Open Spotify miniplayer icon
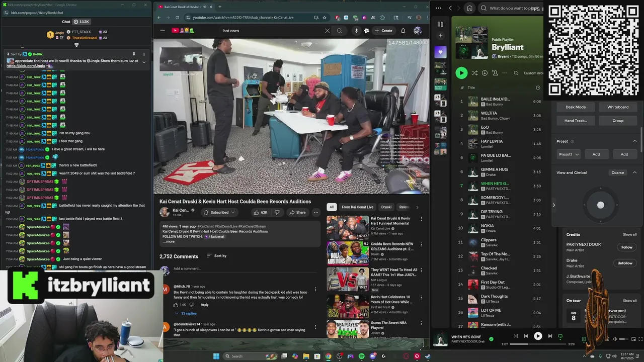 click(x=633, y=339)
